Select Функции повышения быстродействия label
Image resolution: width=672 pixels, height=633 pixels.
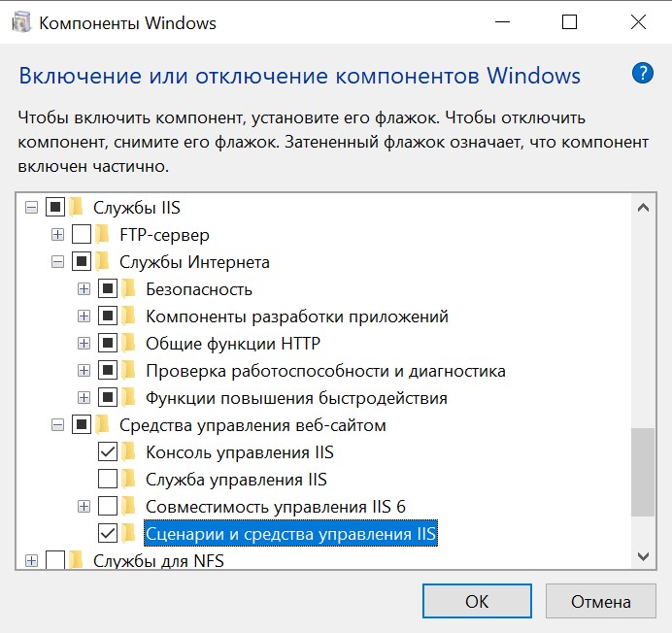[296, 398]
